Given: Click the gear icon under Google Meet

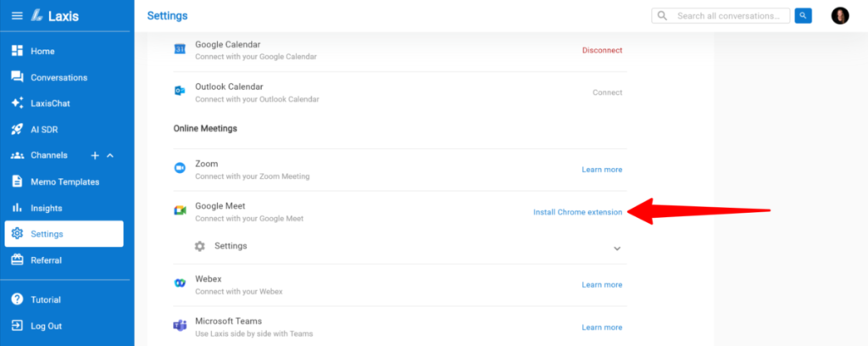Looking at the screenshot, I should pos(200,246).
